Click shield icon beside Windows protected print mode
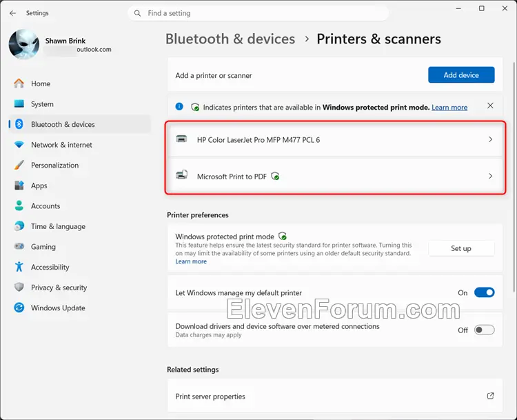This screenshot has height=420, width=517. point(283,237)
